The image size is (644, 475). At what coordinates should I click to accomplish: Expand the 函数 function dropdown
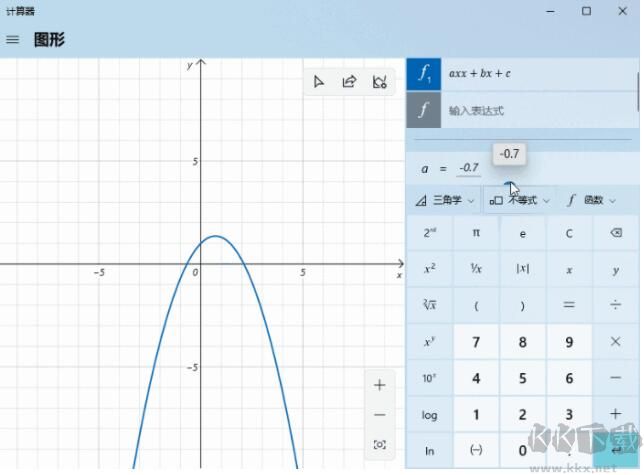[x=591, y=200]
